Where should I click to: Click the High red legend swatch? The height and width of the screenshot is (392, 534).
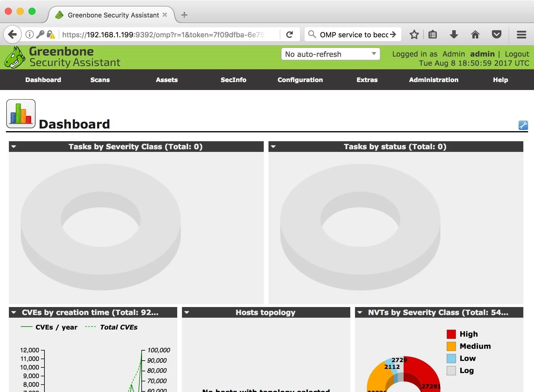[451, 334]
